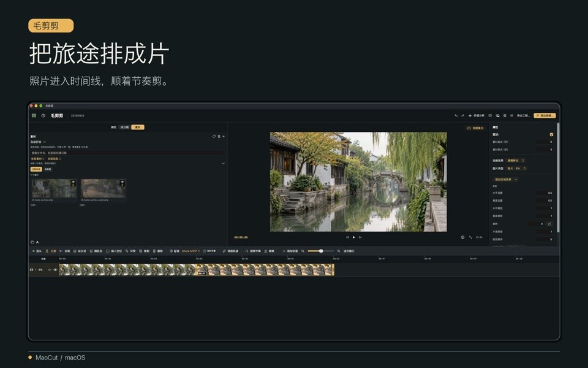Click the copy icon at the media panel bottom
Screen dimensions: 588x368
click(32, 242)
